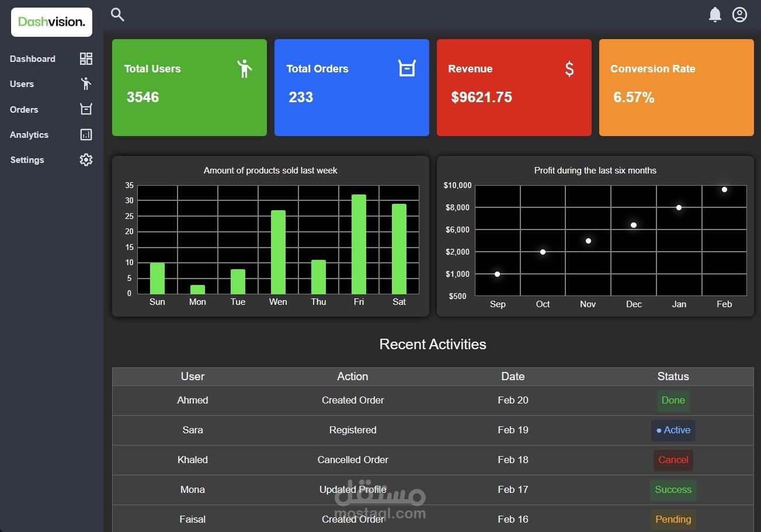
Task: Click the Done status badge for Ahmed
Action: click(x=673, y=401)
